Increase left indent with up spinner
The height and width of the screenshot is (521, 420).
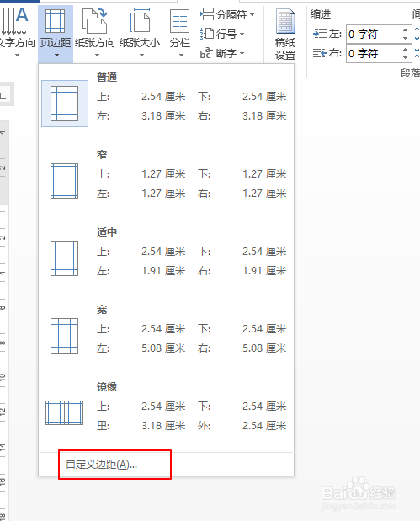(x=405, y=30)
